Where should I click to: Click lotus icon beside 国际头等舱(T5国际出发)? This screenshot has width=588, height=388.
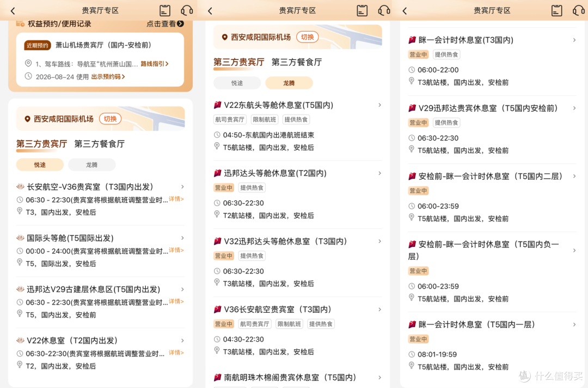[20, 238]
